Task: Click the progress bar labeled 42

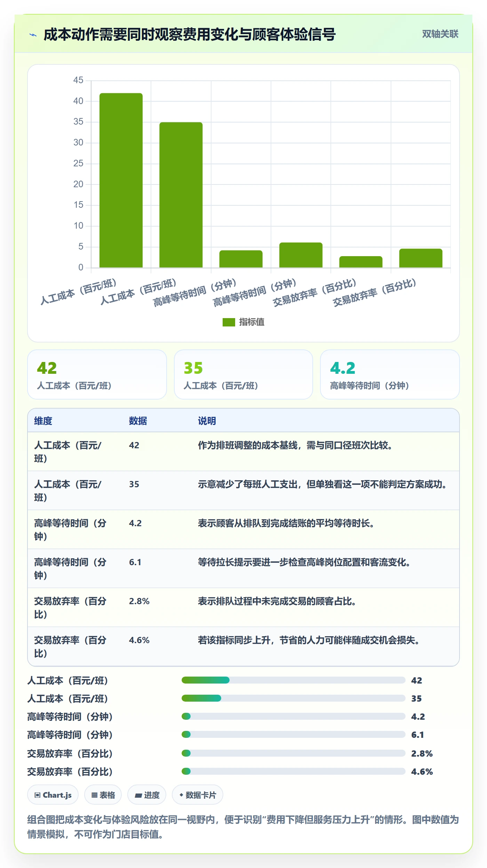Action: click(293, 680)
